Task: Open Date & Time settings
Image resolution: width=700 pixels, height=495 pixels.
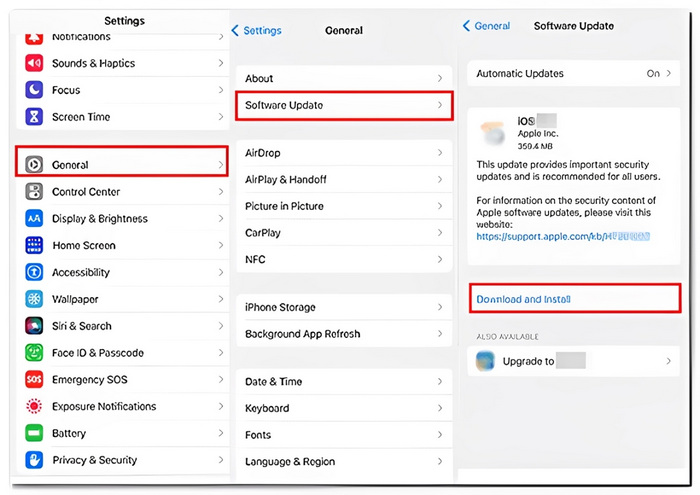Action: (x=344, y=382)
